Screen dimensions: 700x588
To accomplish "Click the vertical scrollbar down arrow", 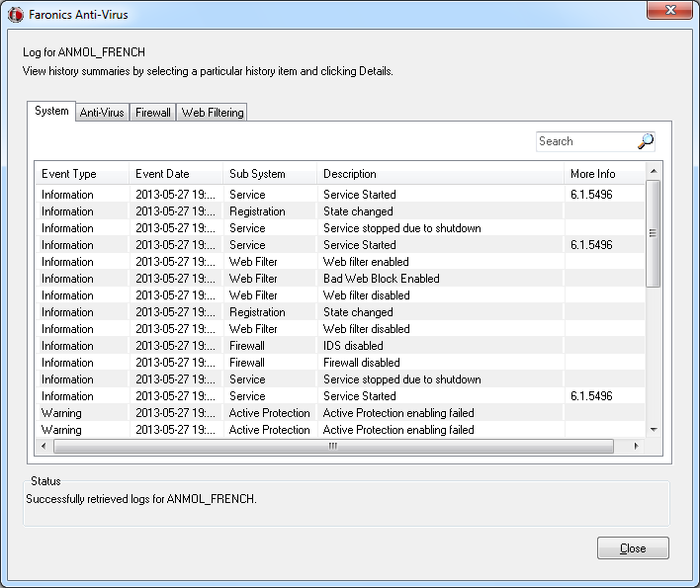I will (654, 430).
